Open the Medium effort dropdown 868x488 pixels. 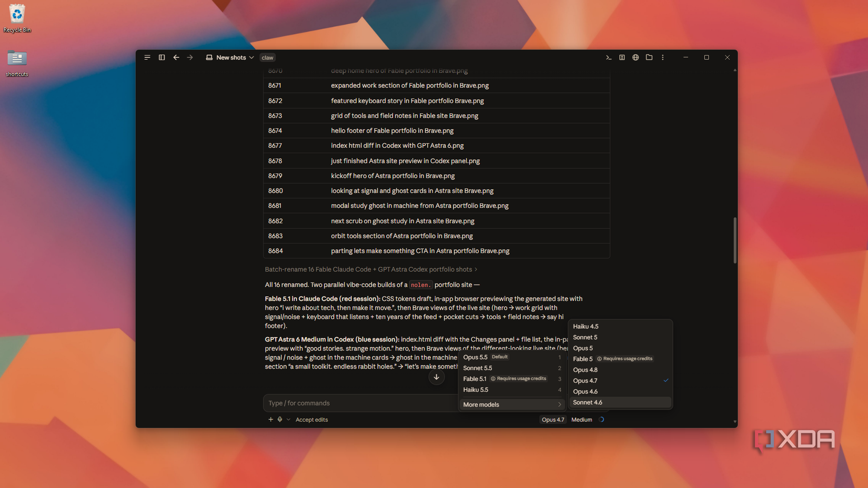coord(582,420)
